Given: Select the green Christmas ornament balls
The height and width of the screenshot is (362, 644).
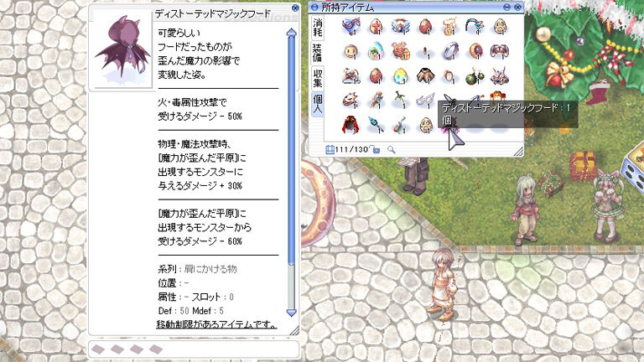Looking at the screenshot, I should (475, 76).
